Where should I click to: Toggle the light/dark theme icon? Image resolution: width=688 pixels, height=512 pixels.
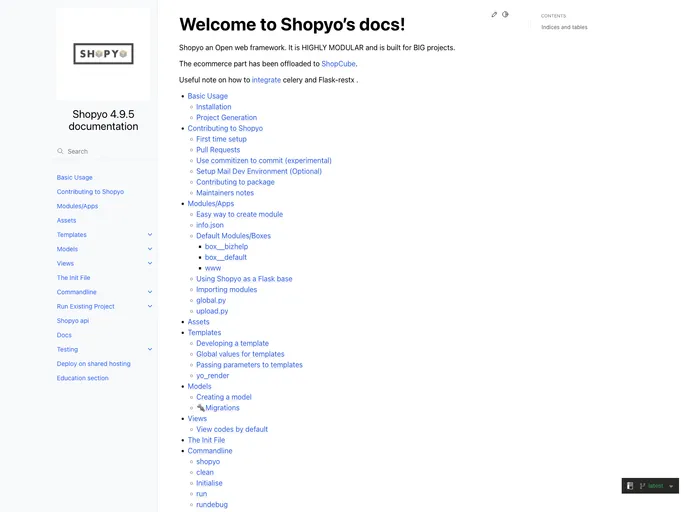(x=505, y=14)
